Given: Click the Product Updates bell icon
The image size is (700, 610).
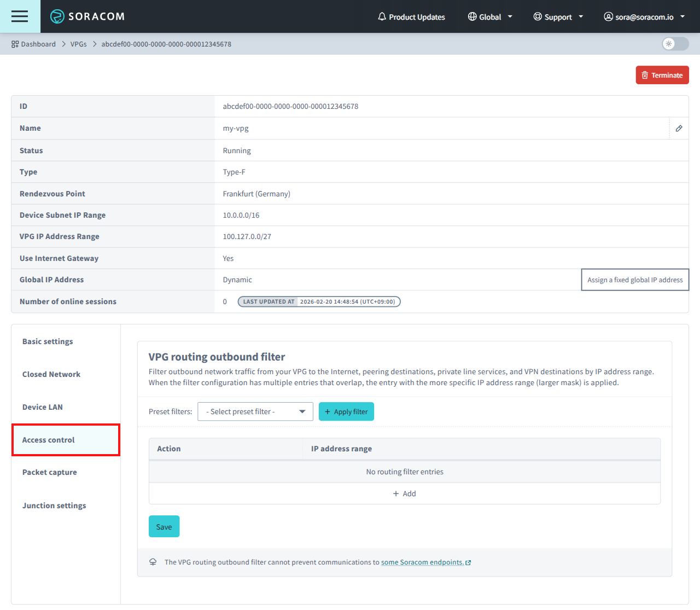Looking at the screenshot, I should 382,16.
